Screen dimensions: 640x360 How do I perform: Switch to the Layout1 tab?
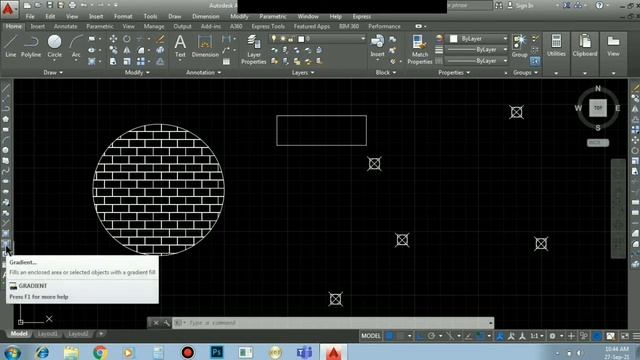[47, 334]
